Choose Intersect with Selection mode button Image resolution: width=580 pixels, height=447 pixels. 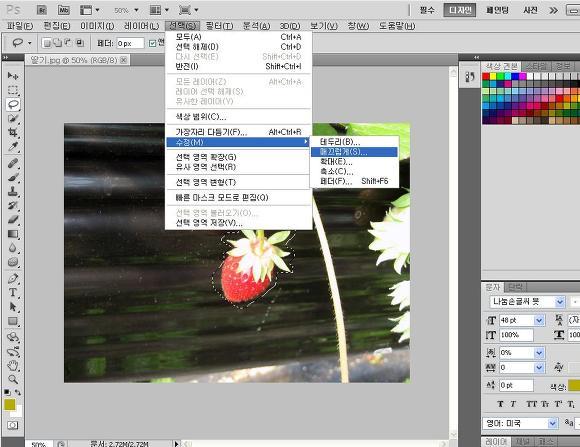pyautogui.click(x=80, y=43)
